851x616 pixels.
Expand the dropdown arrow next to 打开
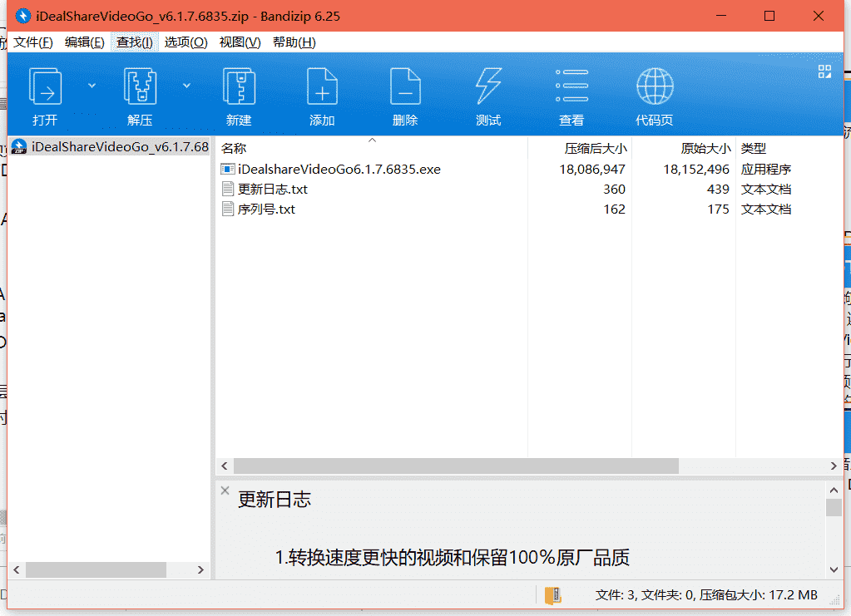[92, 86]
